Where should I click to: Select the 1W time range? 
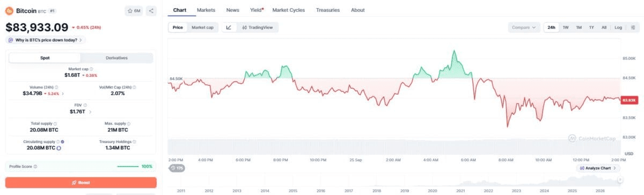[x=566, y=27]
